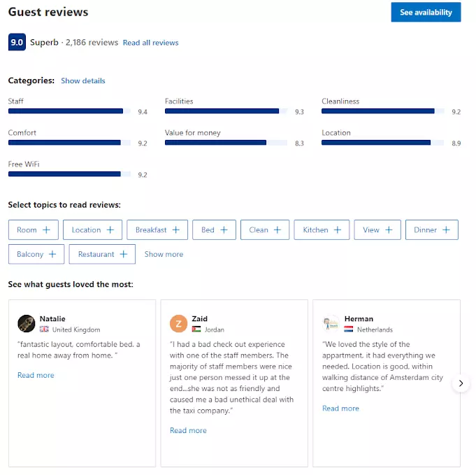Click the Location rating bar
The image size is (476, 475).
[383, 143]
